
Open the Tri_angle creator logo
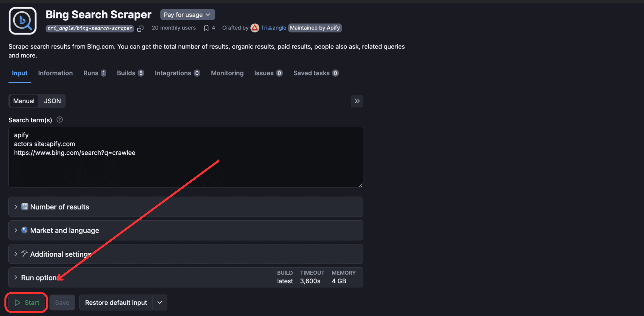[x=254, y=28]
